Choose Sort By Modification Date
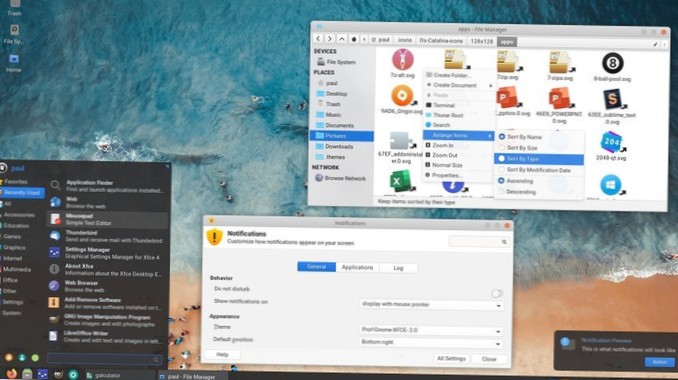Viewport: 678px width, 380px height. (x=539, y=170)
